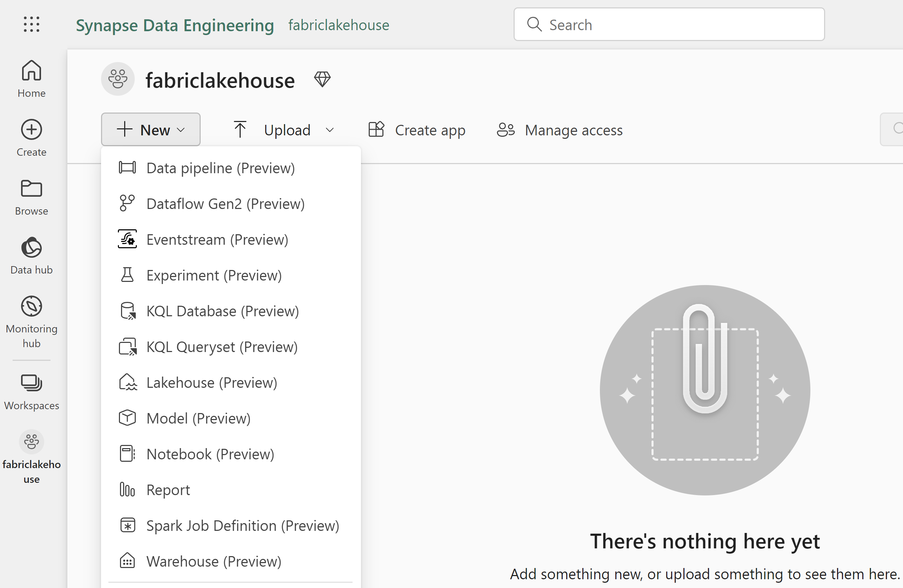This screenshot has width=903, height=588.
Task: Click fabriclakehouse breadcrumb in header
Action: (x=339, y=25)
